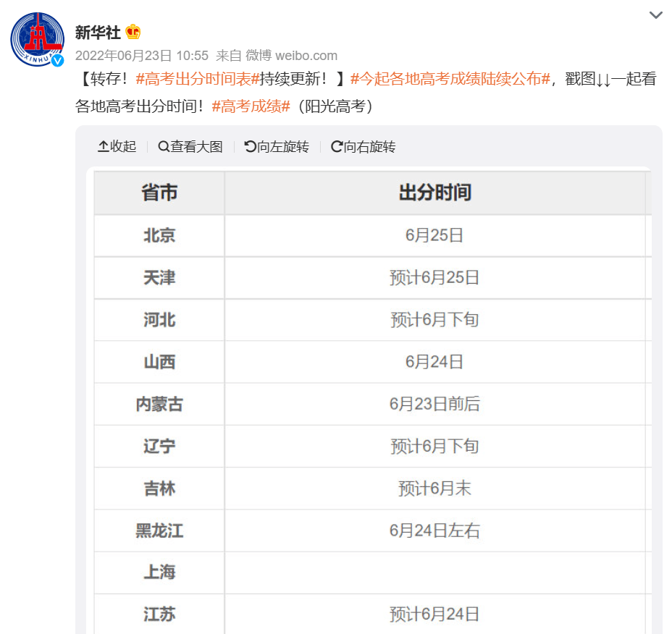Click the clockwise arrow in 向右旋转

pos(337,146)
